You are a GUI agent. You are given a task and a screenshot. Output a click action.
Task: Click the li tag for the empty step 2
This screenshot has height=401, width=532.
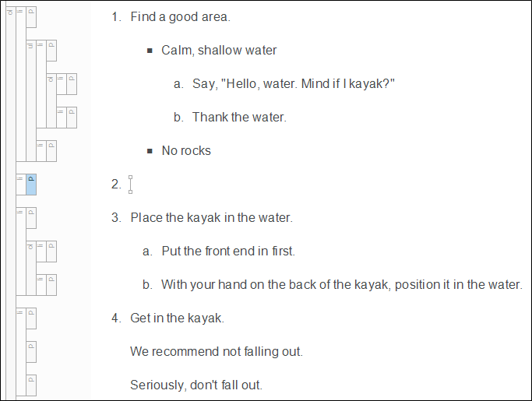(20, 185)
